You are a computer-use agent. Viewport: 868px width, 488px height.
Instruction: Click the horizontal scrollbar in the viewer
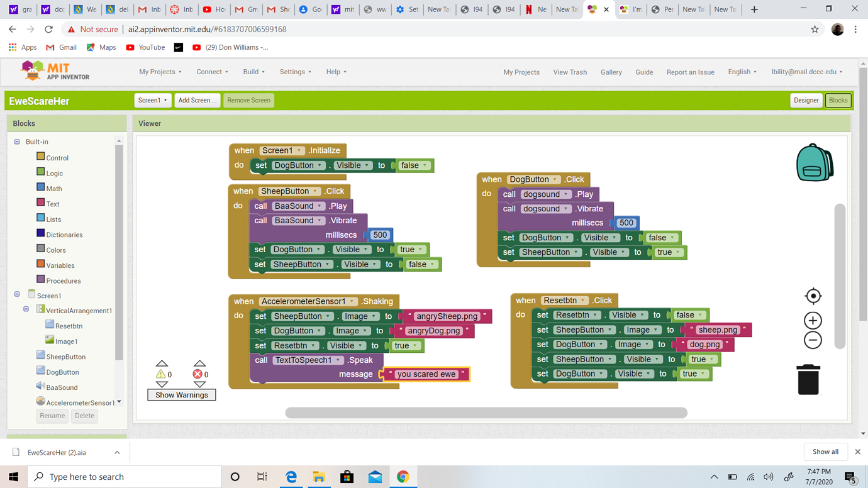pyautogui.click(x=486, y=413)
